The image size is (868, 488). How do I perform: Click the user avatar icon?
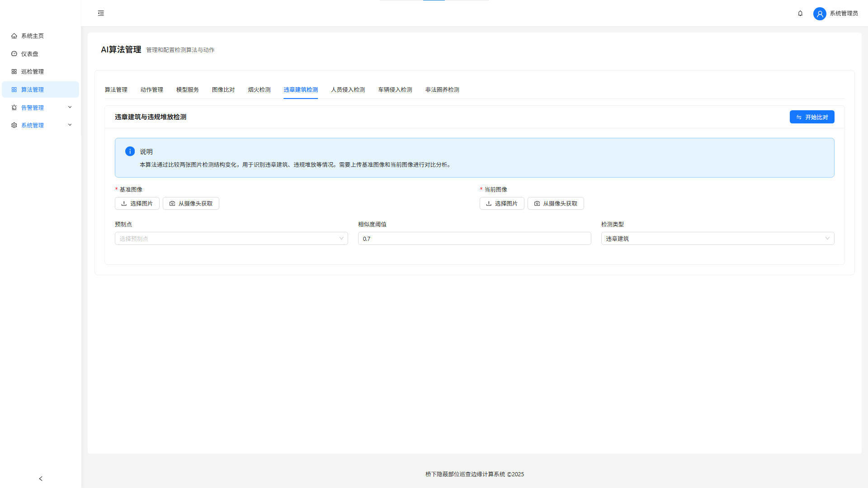pos(820,14)
